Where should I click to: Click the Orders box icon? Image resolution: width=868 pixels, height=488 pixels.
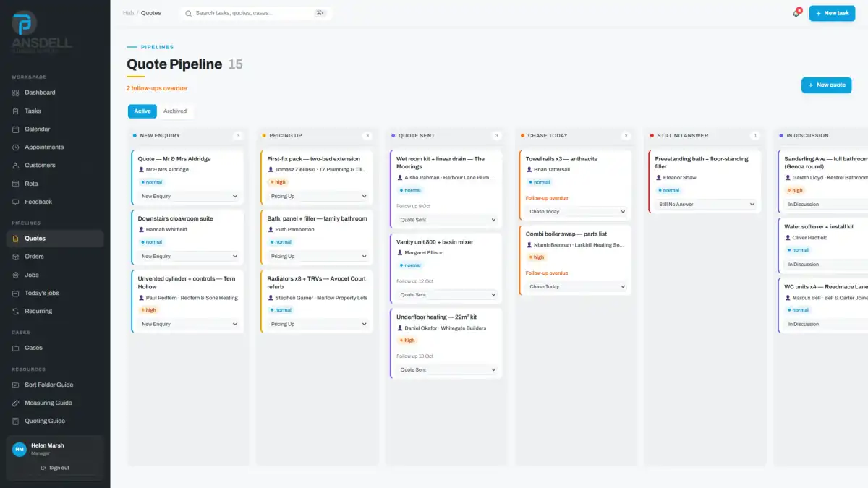coord(16,257)
